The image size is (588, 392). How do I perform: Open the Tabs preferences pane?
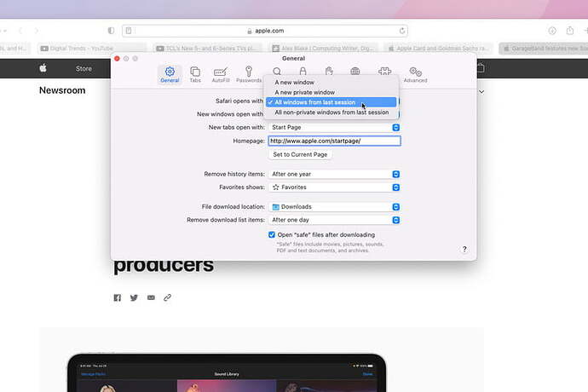(x=195, y=74)
